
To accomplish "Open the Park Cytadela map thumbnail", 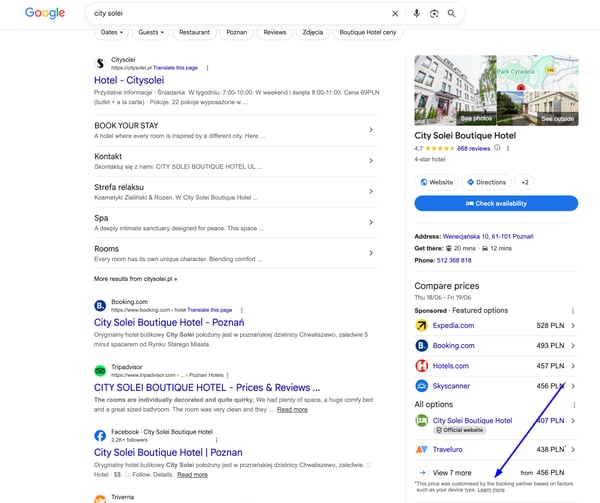I will 538,73.
